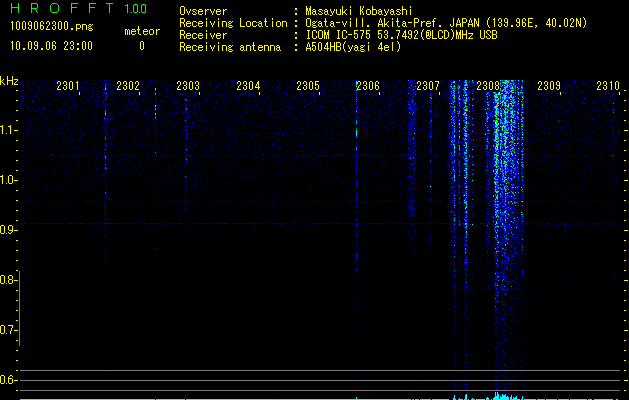
Task: Click the date stamp 10.09.06 23:00
Action: tap(51, 46)
